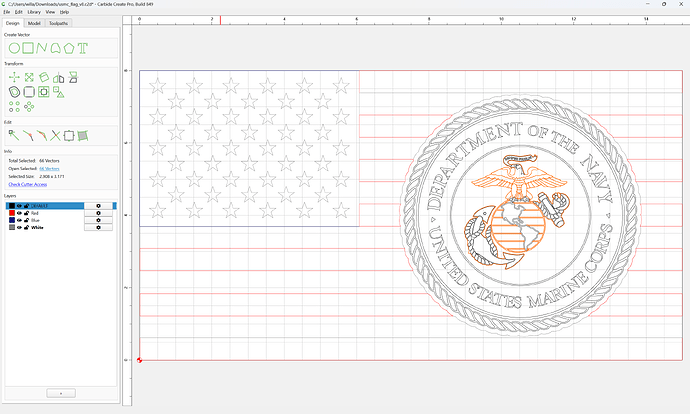690x414 pixels.
Task: Select the Text creation tool
Action: click(x=82, y=48)
